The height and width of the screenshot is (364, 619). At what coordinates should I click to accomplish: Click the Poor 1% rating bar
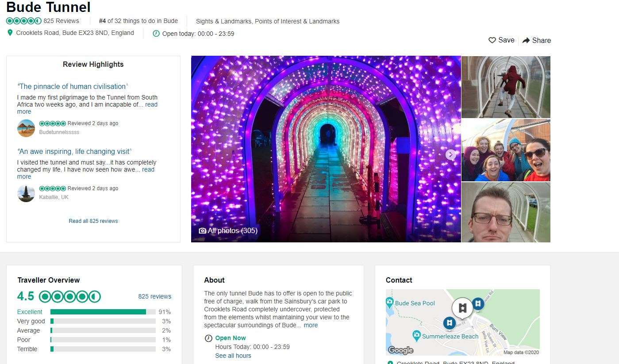tap(103, 340)
